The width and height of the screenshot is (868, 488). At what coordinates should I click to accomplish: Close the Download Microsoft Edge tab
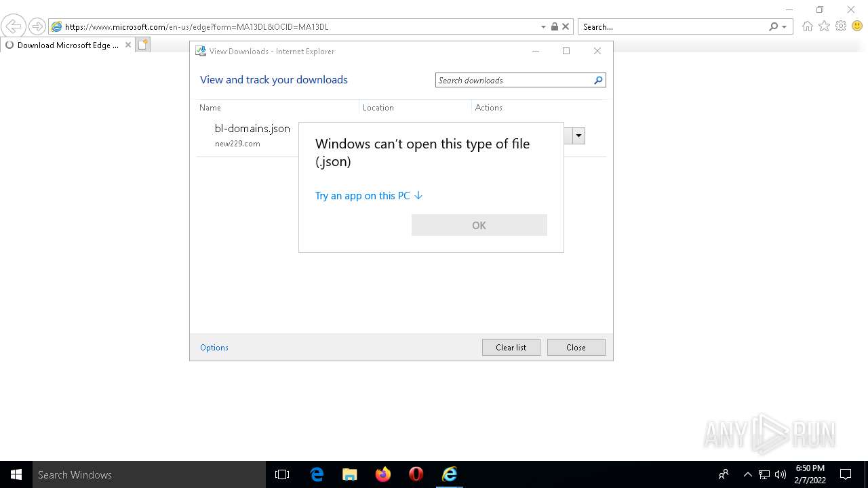click(x=128, y=45)
